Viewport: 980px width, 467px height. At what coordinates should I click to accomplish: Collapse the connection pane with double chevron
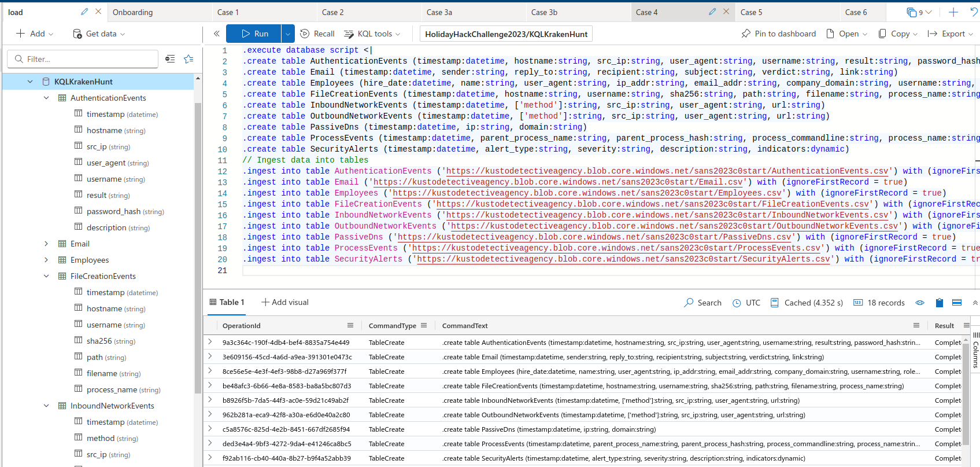tap(217, 34)
